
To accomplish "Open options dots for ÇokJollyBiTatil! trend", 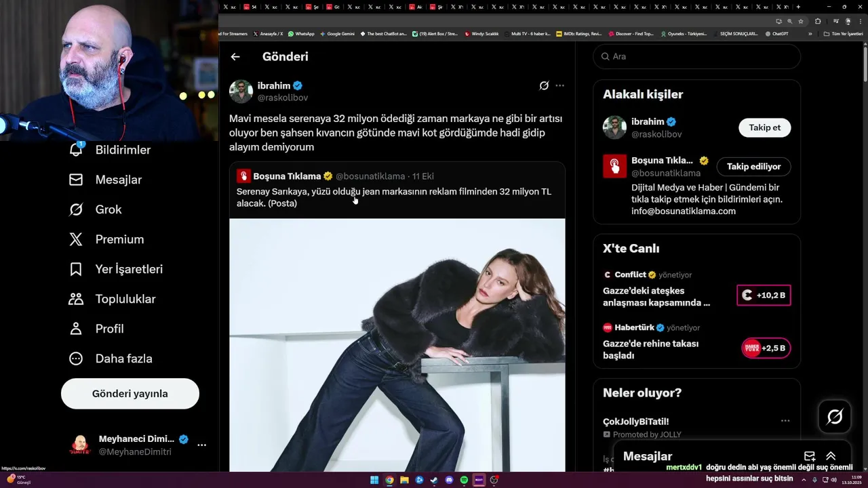I will [785, 421].
